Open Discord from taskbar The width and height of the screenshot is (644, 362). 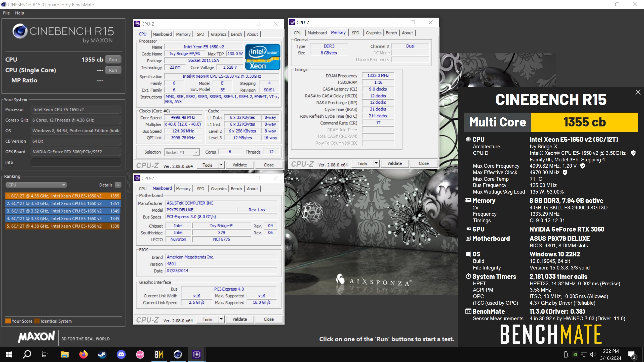(x=121, y=354)
